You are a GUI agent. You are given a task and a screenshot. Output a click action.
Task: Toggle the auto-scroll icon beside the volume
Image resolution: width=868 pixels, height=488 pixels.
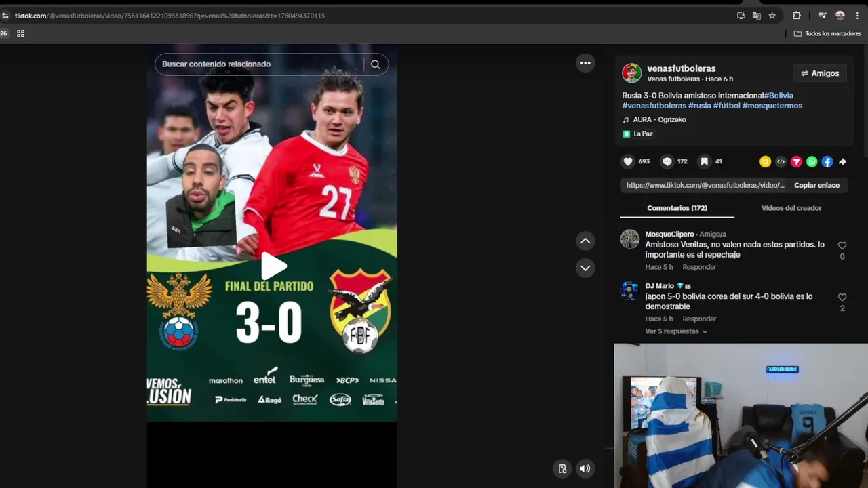(562, 468)
